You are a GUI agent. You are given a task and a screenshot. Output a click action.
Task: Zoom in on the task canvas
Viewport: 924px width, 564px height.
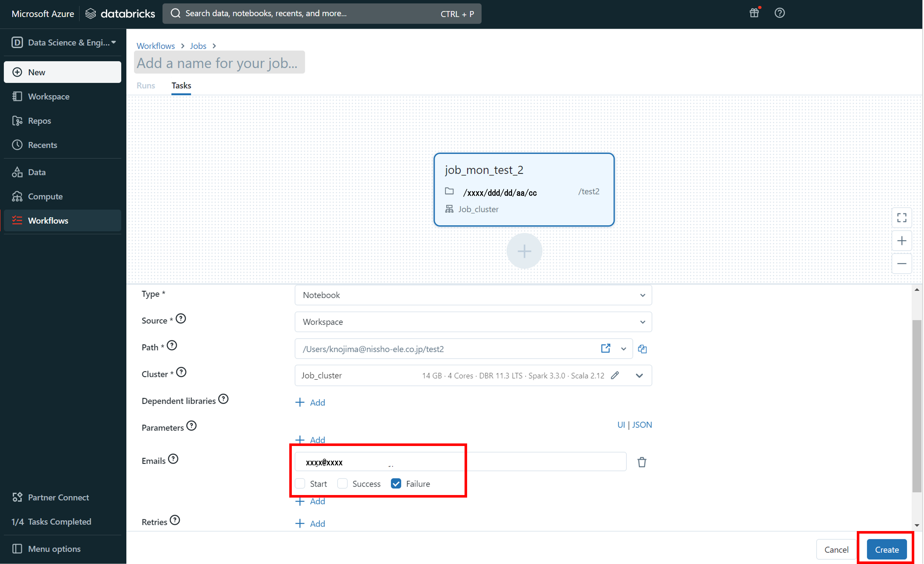pyautogui.click(x=902, y=241)
